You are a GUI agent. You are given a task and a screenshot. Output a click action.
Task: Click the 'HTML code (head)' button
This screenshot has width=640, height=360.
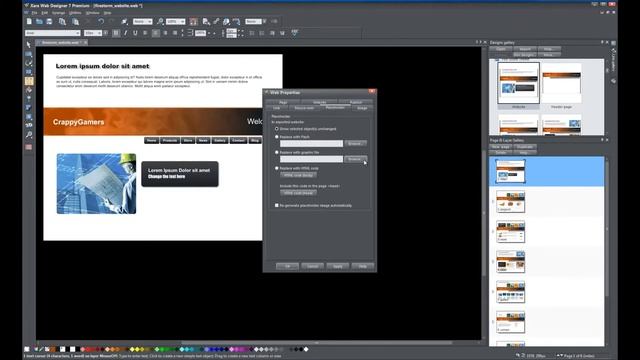pyautogui.click(x=298, y=192)
